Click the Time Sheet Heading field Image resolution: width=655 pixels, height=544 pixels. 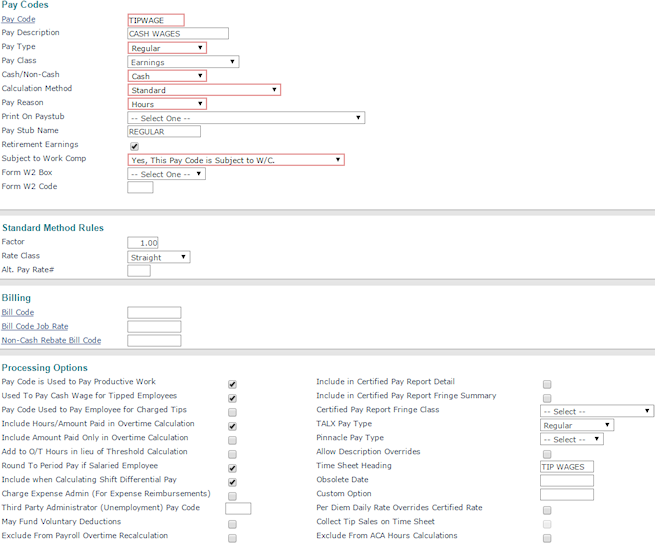click(566, 467)
